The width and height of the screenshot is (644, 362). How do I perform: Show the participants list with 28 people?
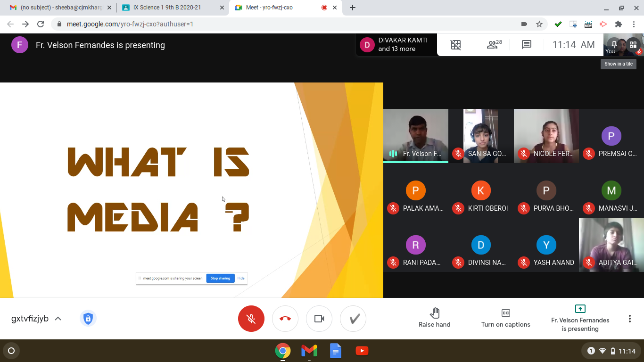point(494,45)
